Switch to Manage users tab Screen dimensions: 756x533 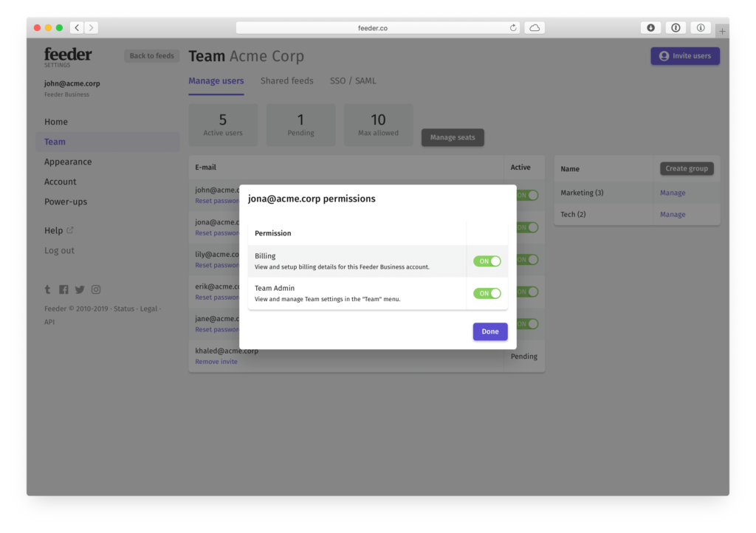pyautogui.click(x=216, y=81)
